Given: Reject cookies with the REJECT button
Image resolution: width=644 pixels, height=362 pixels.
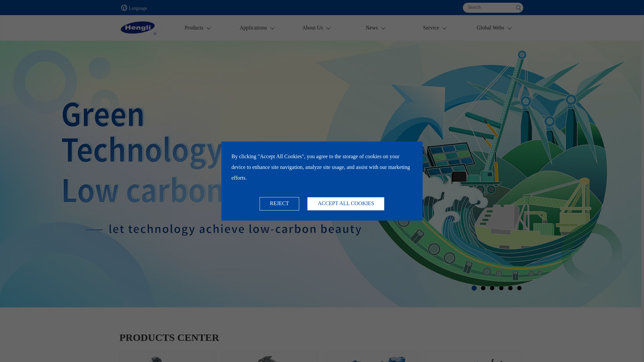Looking at the screenshot, I should (x=279, y=204).
